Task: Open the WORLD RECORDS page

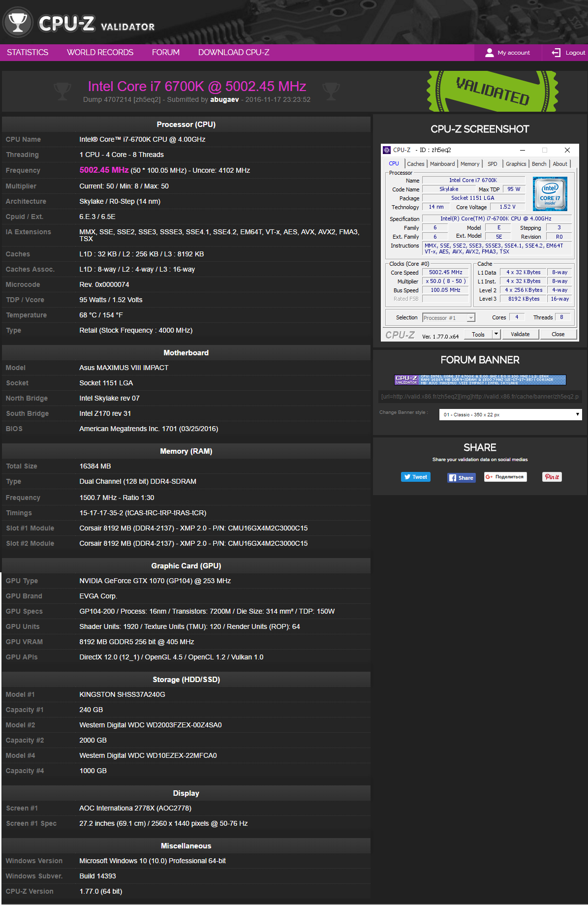Action: click(100, 52)
